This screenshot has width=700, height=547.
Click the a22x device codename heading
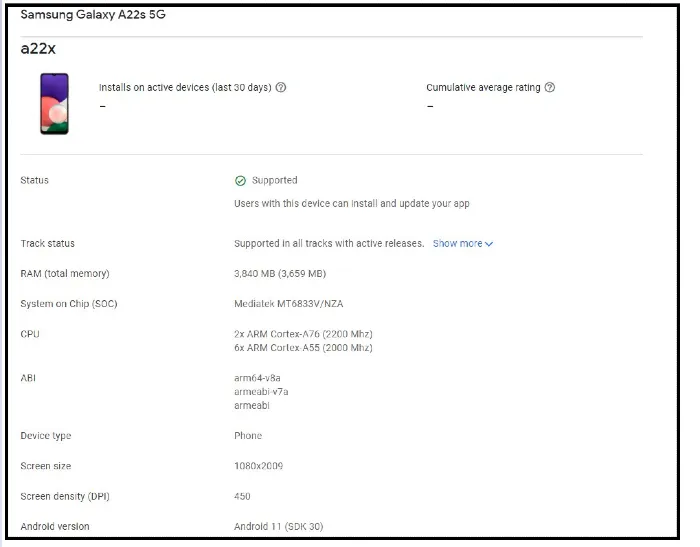pos(38,48)
